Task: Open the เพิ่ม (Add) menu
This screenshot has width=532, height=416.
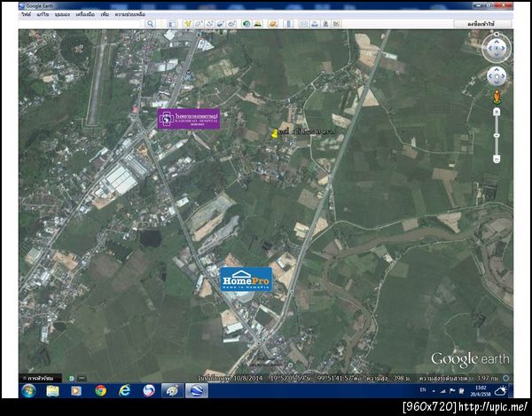Action: pos(105,14)
